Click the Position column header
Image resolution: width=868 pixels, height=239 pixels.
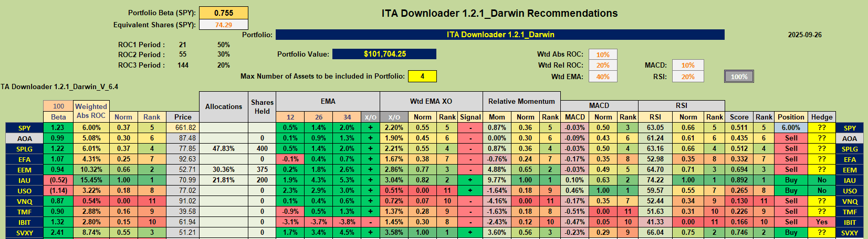pyautogui.click(x=791, y=117)
